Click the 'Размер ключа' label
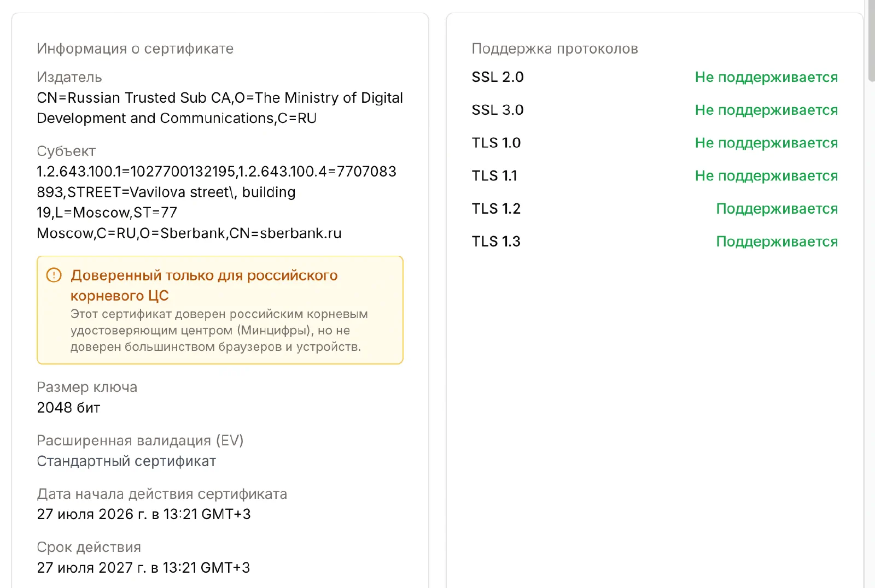Viewport: 875px width, 588px height. coord(87,387)
